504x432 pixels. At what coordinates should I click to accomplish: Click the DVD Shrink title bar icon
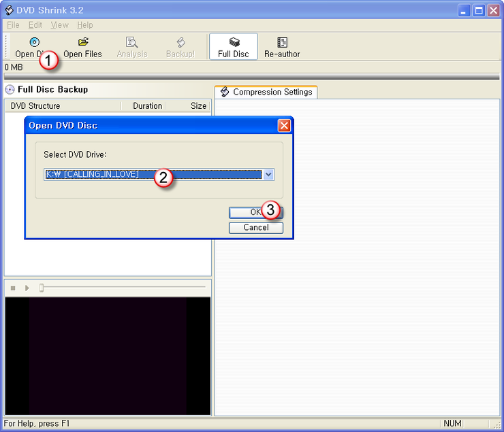[9, 10]
